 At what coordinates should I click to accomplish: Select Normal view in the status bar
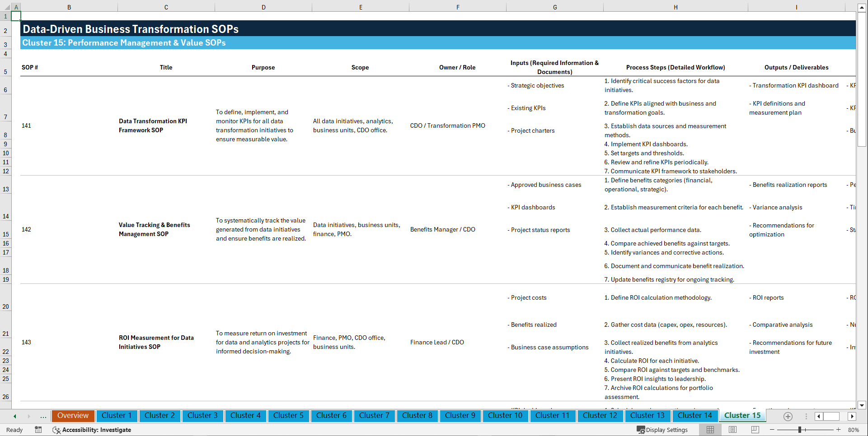tap(710, 430)
